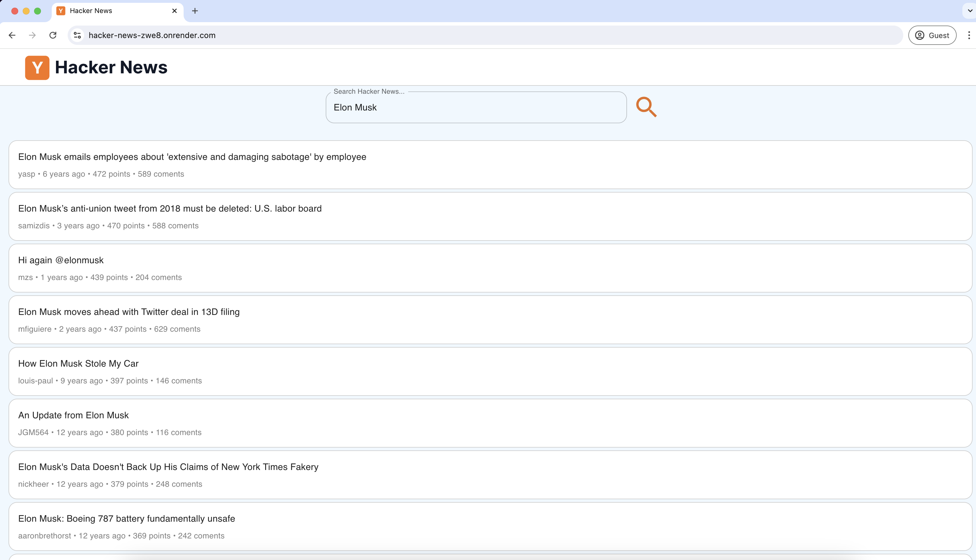Viewport: 976px width, 560px height.
Task: Open the Guest profile button
Action: point(932,35)
